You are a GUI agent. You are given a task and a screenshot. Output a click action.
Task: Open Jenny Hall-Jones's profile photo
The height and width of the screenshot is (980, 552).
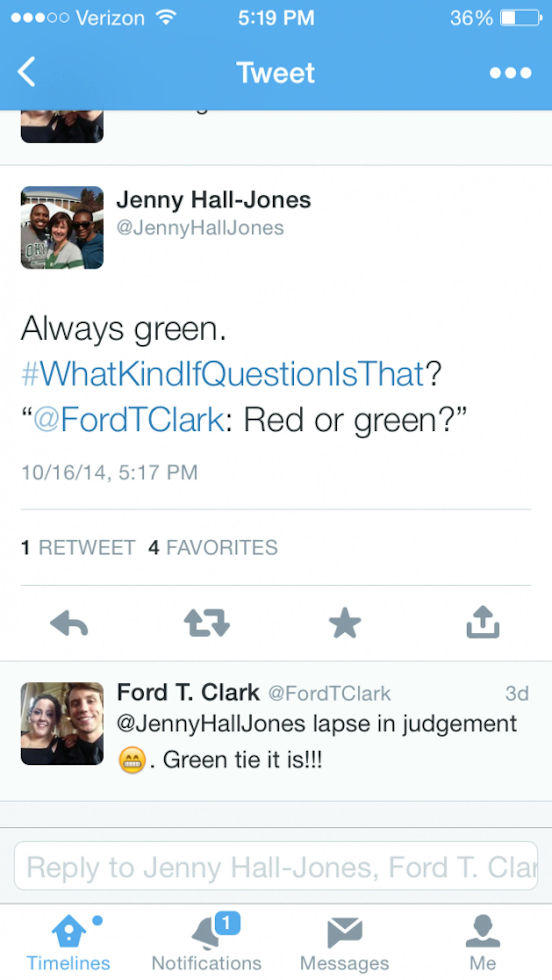tap(62, 228)
